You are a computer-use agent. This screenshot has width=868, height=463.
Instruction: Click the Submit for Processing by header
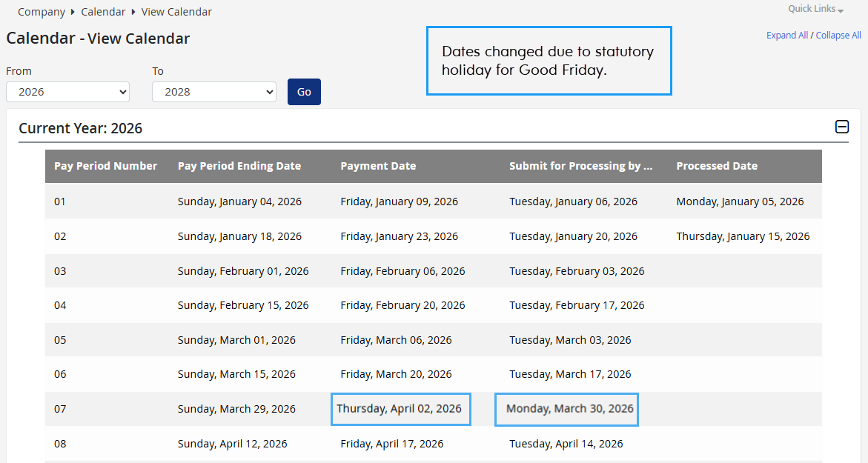point(580,166)
